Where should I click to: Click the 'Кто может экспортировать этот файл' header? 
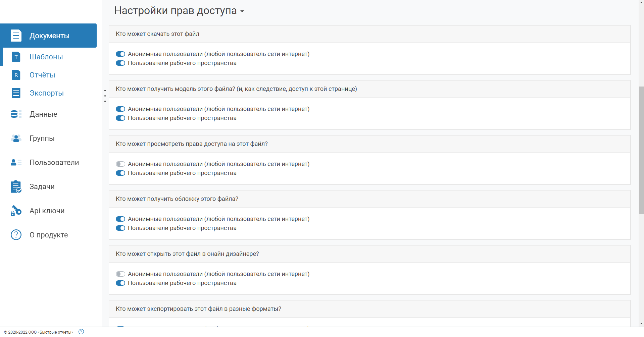[369, 309]
